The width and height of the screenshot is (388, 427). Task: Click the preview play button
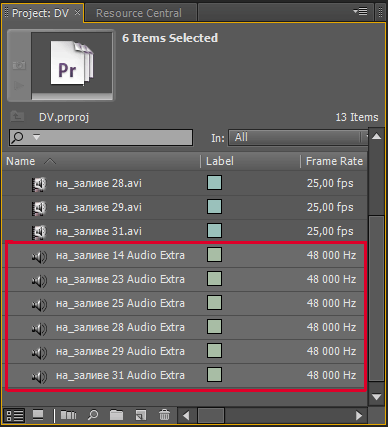coord(19,86)
